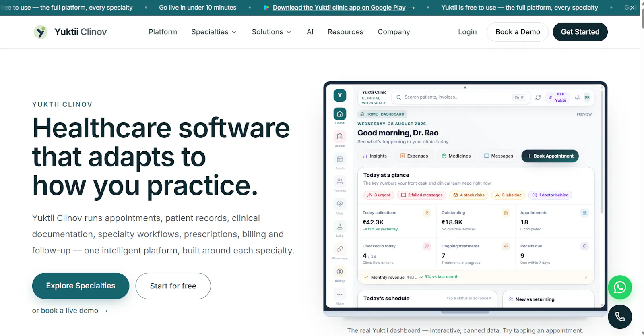This screenshot has width=644, height=336.
Task: Click the DR user avatar
Action: (x=587, y=97)
